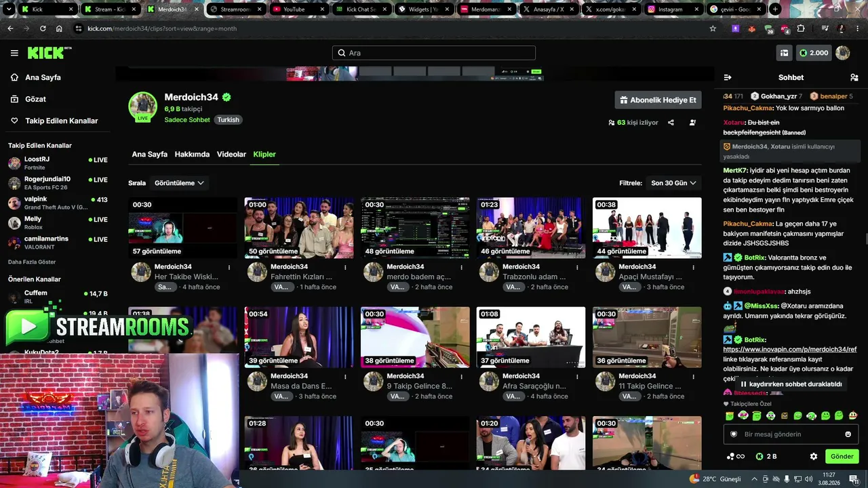
Task: Click the 2.000 KICKs balance button
Action: point(814,53)
